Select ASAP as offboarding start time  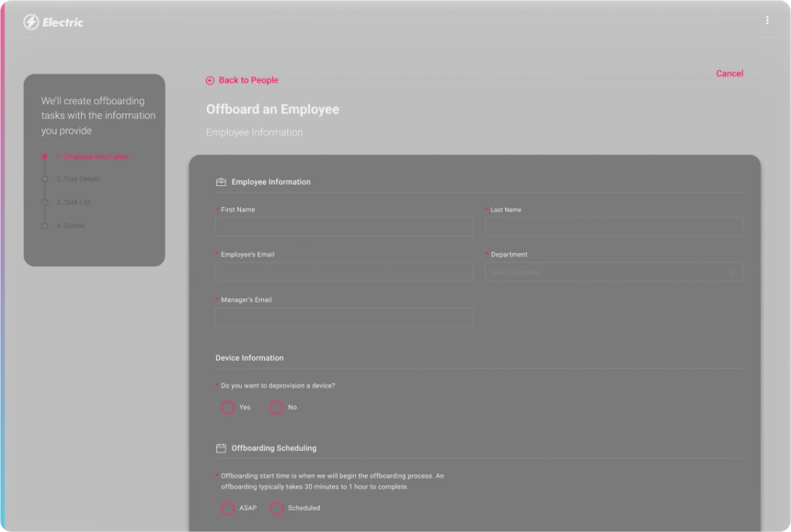(228, 508)
